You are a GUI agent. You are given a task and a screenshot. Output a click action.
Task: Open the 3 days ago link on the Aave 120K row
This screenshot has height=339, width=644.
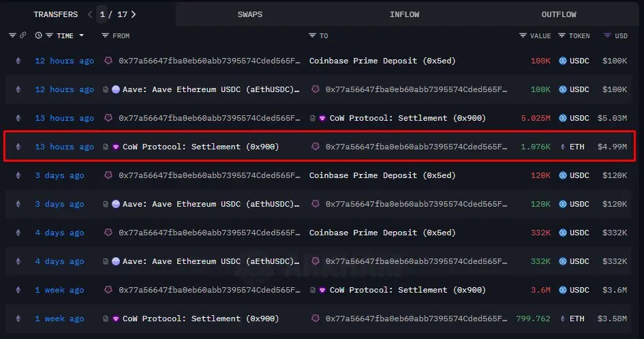pos(59,204)
